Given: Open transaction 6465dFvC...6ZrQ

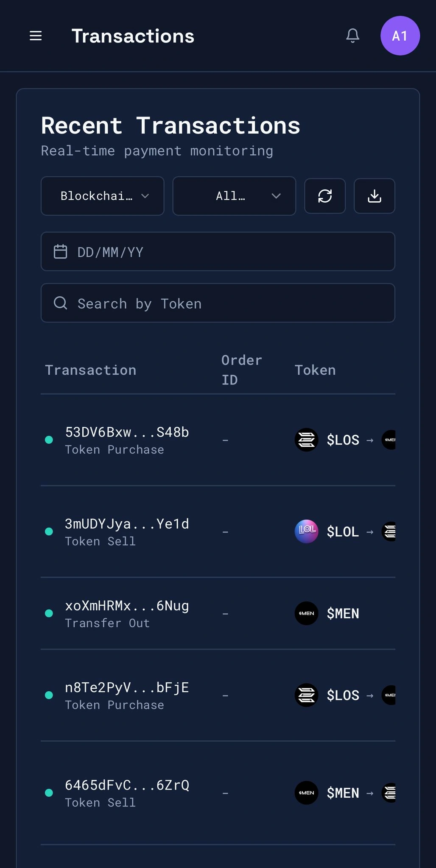Looking at the screenshot, I should point(127,785).
